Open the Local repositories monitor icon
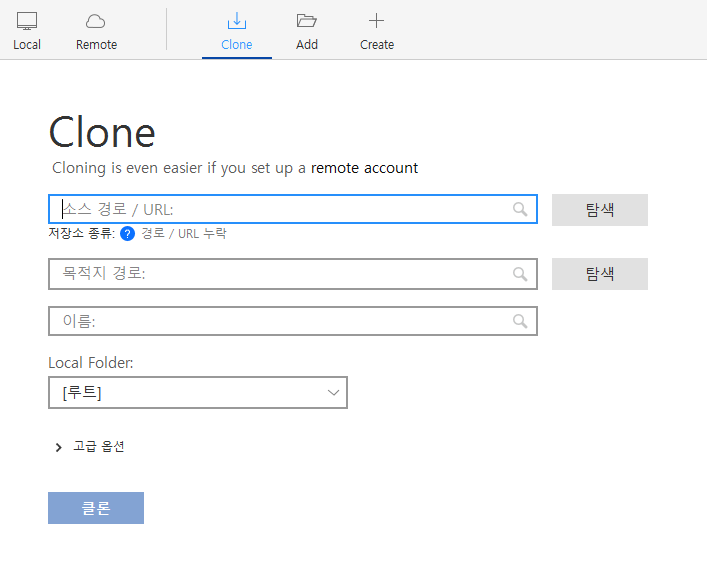Viewport: 707px width, 574px height. pyautogui.click(x=27, y=21)
